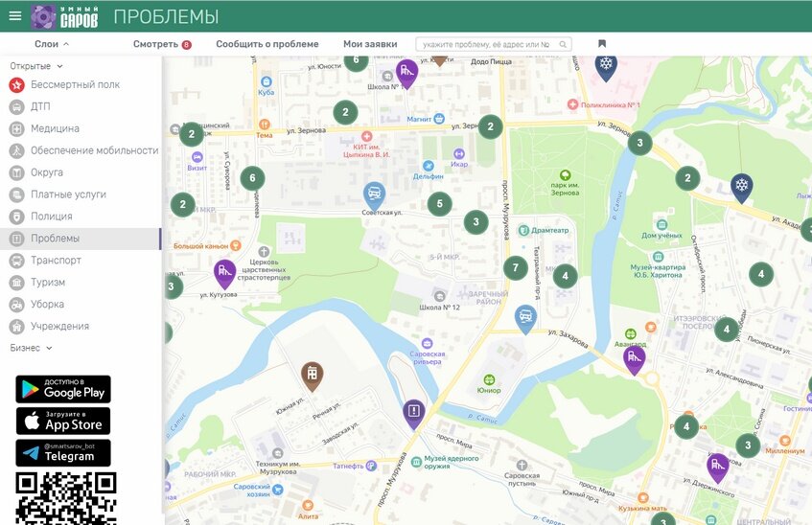Click the bookmark icon beside search
This screenshot has height=525, width=812.
(602, 44)
